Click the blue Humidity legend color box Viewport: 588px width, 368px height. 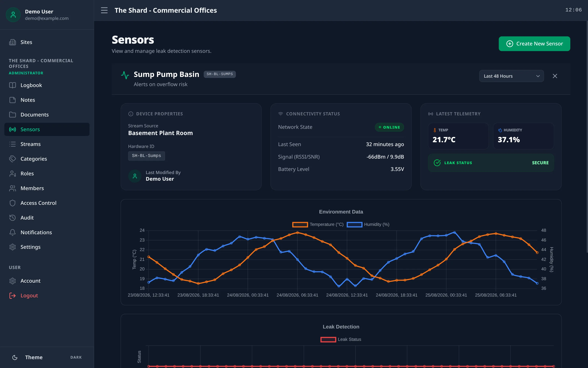pos(354,224)
